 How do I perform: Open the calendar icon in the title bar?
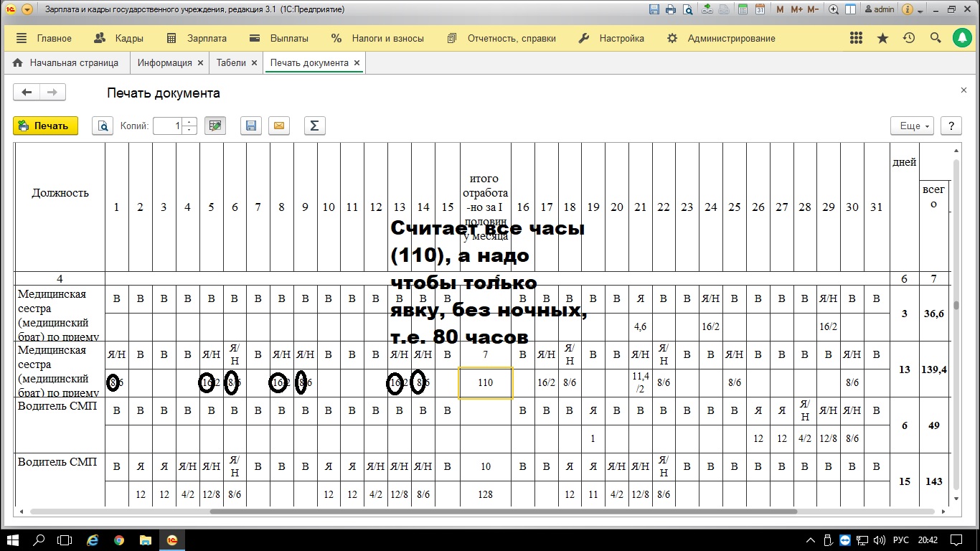[760, 9]
